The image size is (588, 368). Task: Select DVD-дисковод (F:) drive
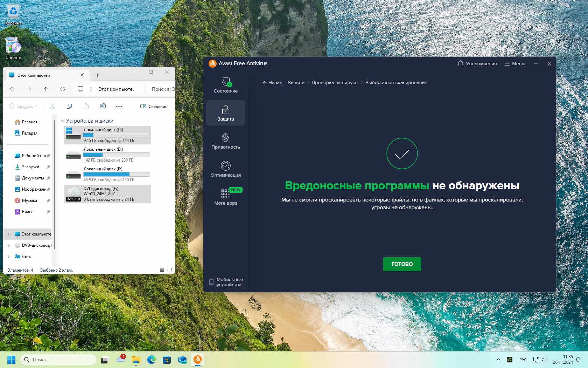click(x=107, y=194)
